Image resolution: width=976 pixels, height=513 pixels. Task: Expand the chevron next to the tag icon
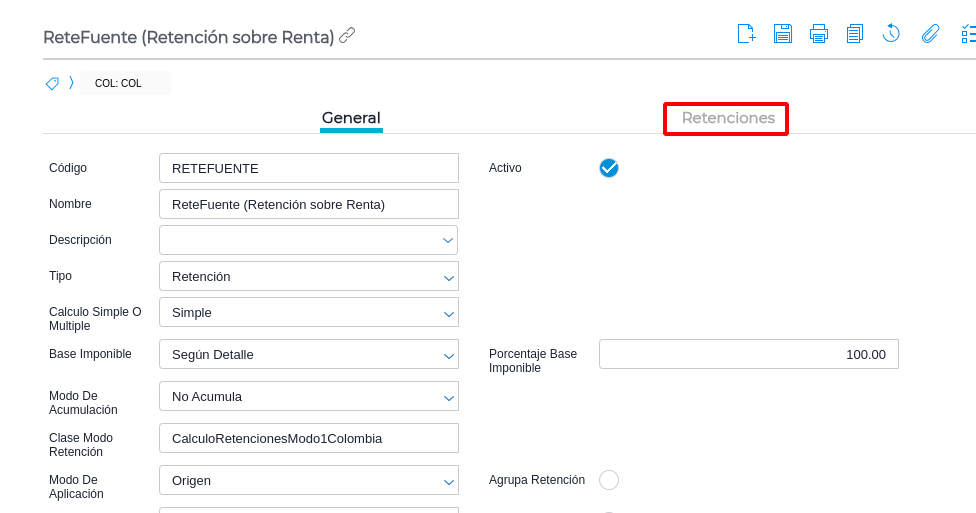pyautogui.click(x=72, y=83)
